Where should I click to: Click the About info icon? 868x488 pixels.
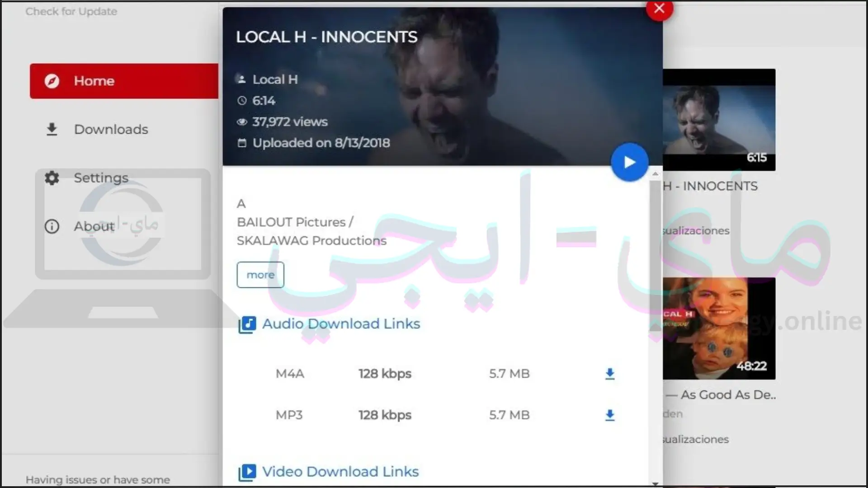pyautogui.click(x=52, y=226)
